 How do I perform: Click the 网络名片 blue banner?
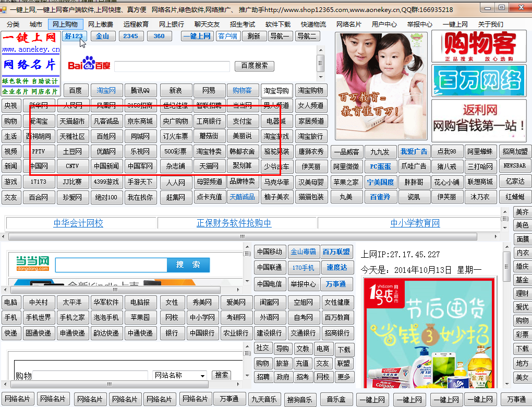click(31, 65)
